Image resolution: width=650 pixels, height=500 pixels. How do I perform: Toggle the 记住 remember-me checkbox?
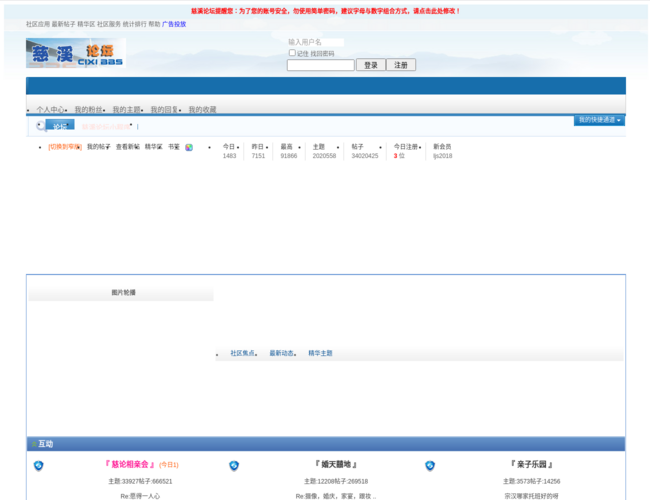tap(292, 53)
